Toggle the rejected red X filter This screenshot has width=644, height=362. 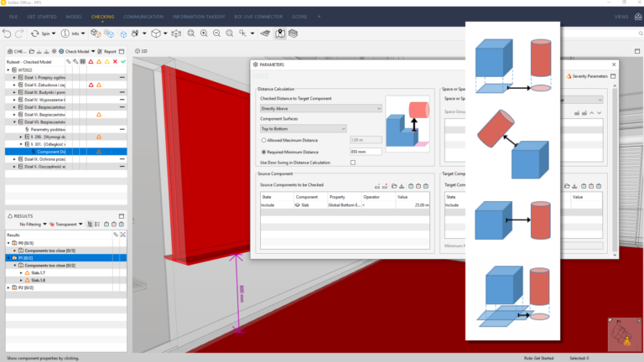coord(115,61)
